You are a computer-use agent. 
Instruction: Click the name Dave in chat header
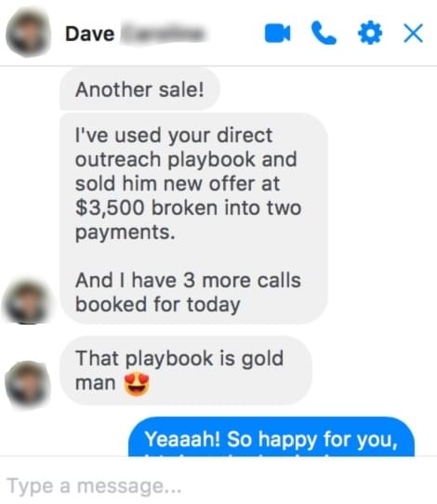coord(89,33)
